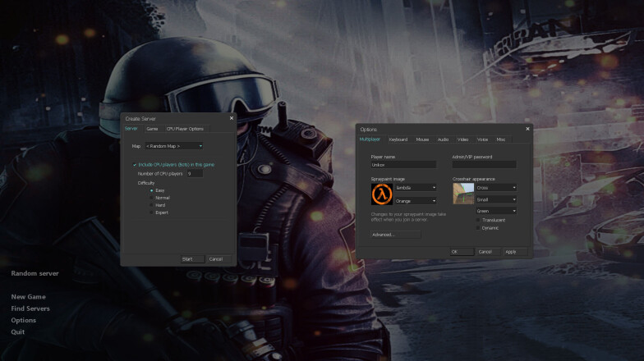
Task: Click the lambda spraypaint preview image
Action: pyautogui.click(x=382, y=194)
